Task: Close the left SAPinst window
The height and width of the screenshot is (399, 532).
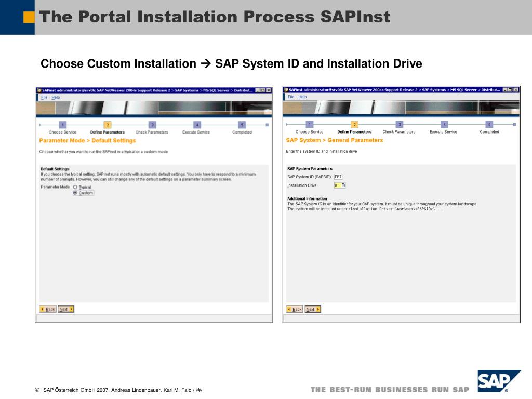Action: coord(269,90)
